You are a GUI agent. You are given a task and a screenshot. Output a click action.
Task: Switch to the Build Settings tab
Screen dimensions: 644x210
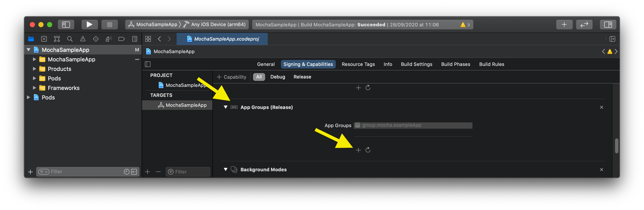click(x=416, y=64)
